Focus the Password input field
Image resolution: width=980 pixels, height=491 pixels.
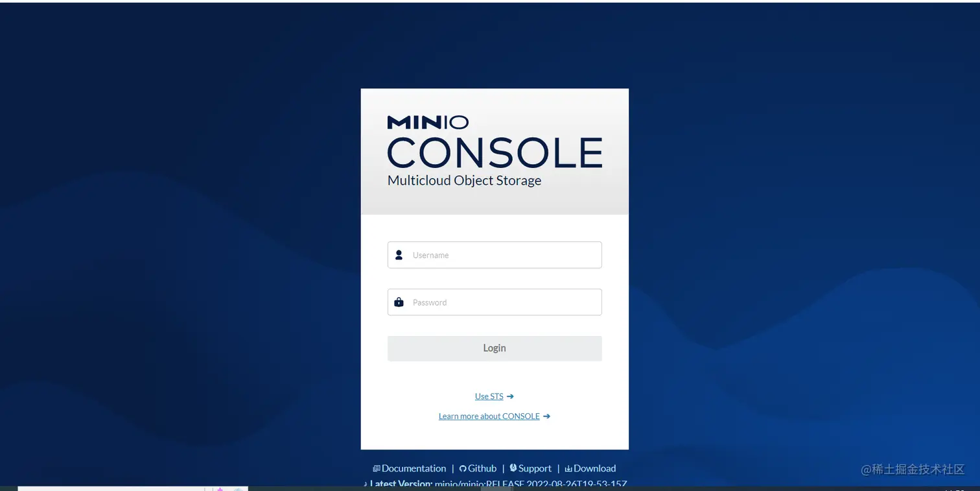click(495, 302)
